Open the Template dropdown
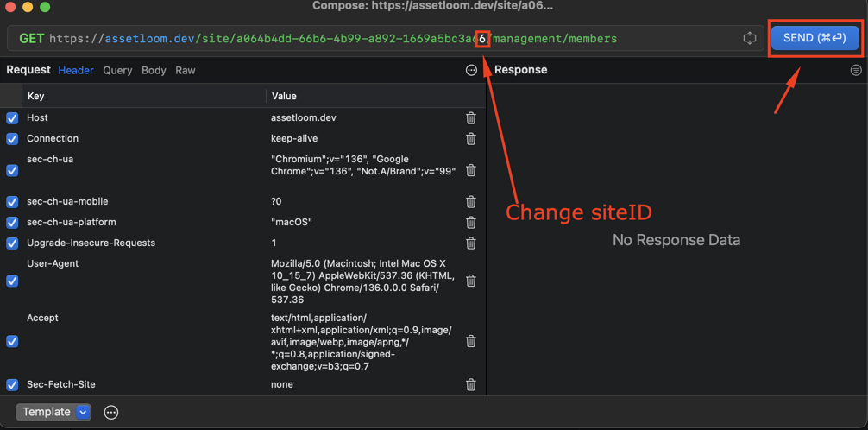 pyautogui.click(x=53, y=412)
